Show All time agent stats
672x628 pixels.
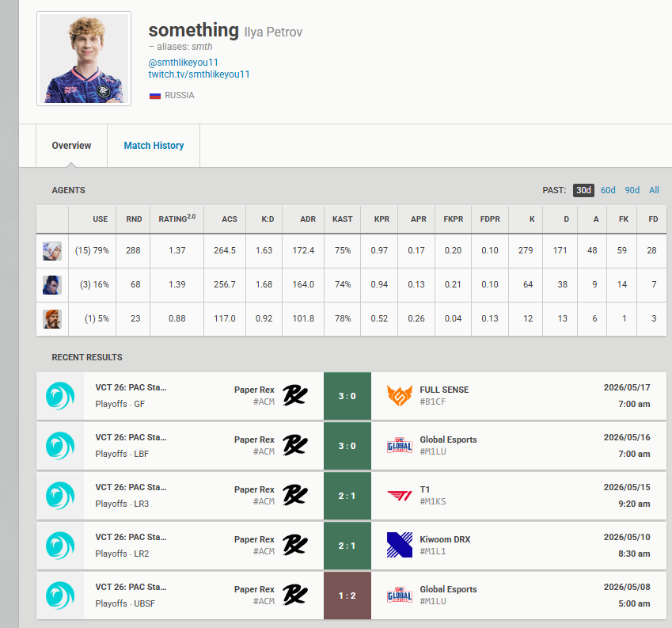[654, 190]
